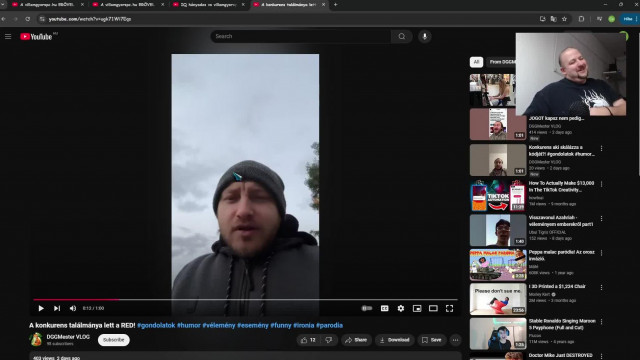The height and width of the screenshot is (360, 640).
Task: Open the #esemény hashtag
Action: coord(253,325)
